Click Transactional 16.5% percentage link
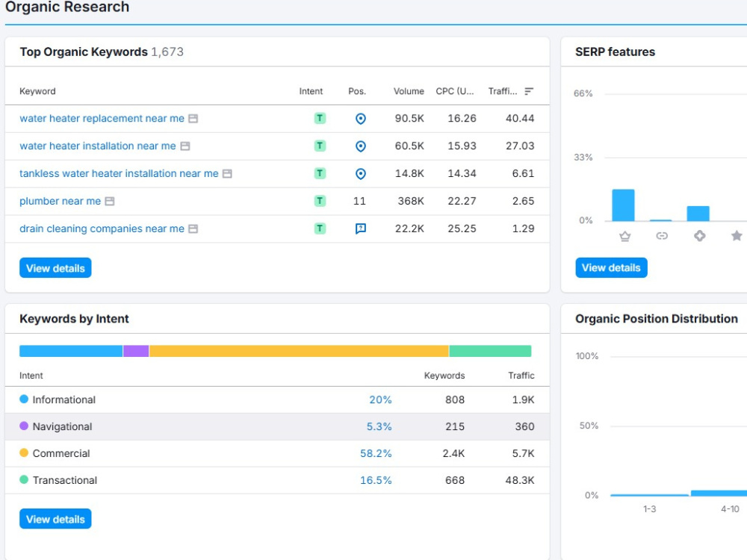 click(x=376, y=480)
